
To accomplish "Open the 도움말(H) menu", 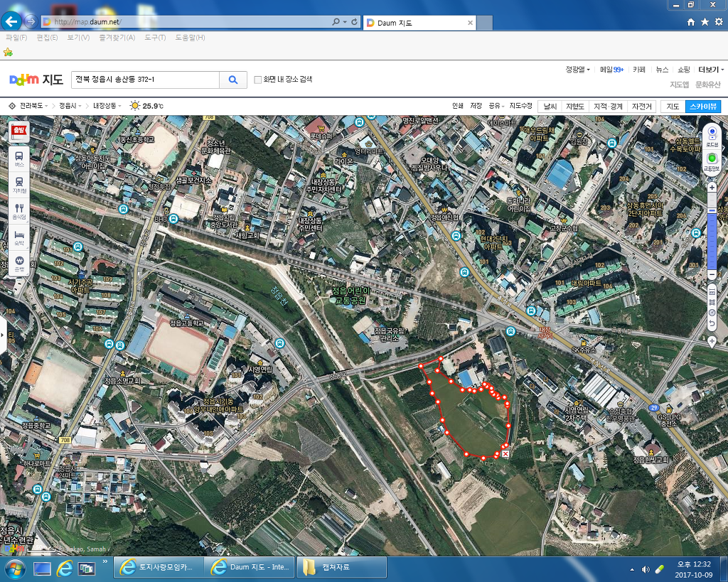I will 190,38.
